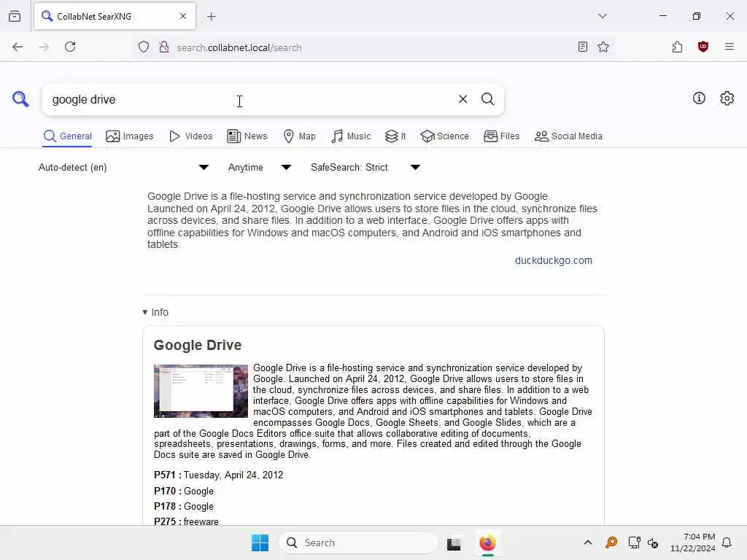The image size is (747, 560).
Task: Open a new browser tab
Action: (212, 17)
